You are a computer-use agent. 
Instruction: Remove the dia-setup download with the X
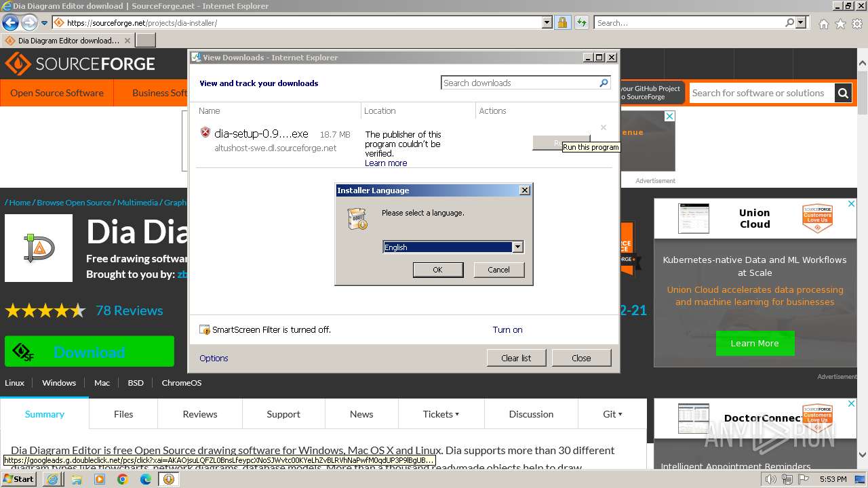tap(603, 127)
